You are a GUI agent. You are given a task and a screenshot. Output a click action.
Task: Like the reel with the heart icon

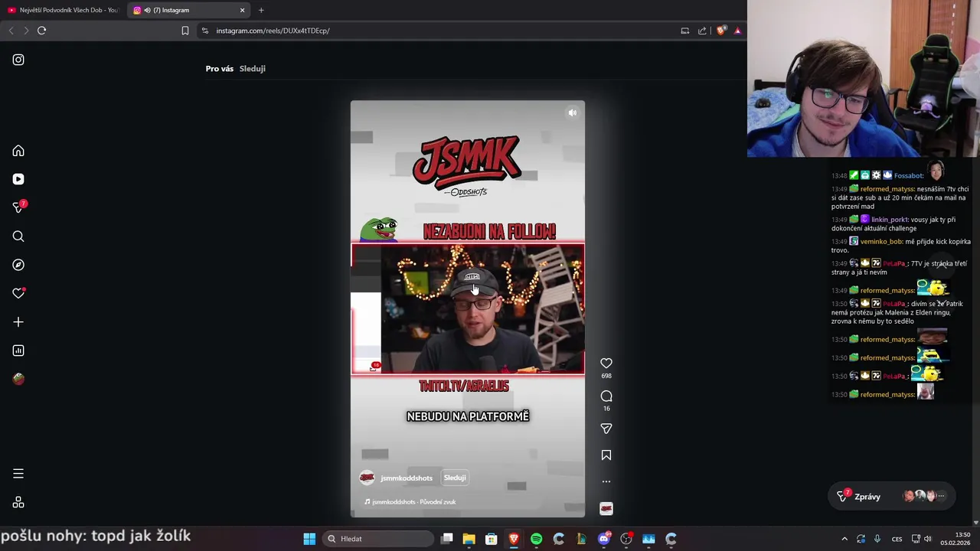(606, 363)
